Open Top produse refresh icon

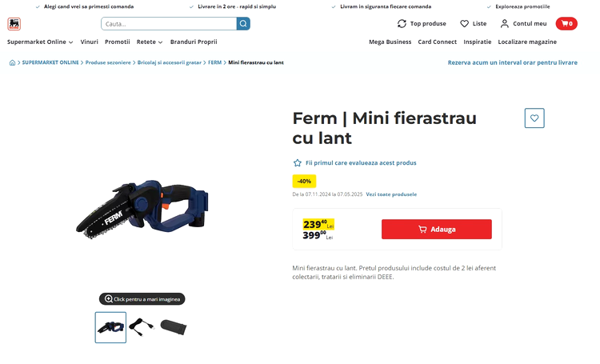click(402, 24)
